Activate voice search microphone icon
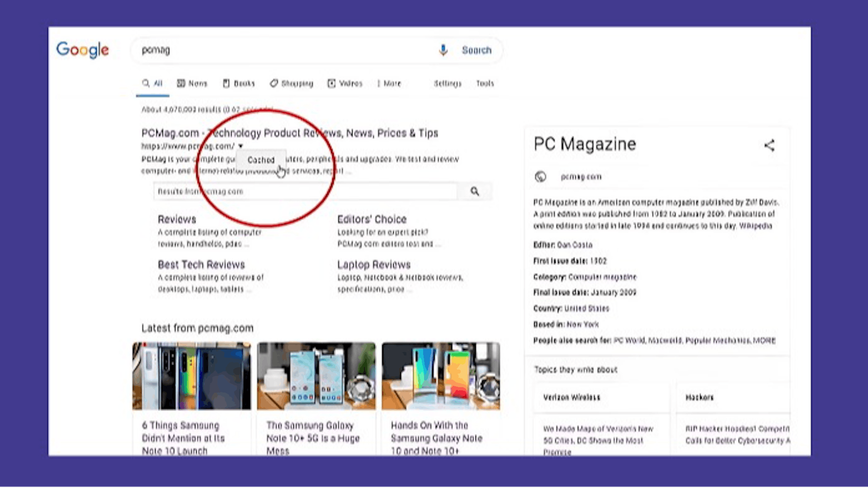The width and height of the screenshot is (868, 488). [443, 50]
